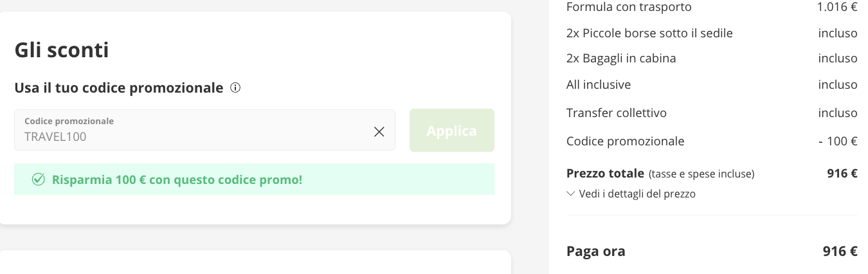Click the - 100 € discount amount
This screenshot has height=274, width=868.
838,142
